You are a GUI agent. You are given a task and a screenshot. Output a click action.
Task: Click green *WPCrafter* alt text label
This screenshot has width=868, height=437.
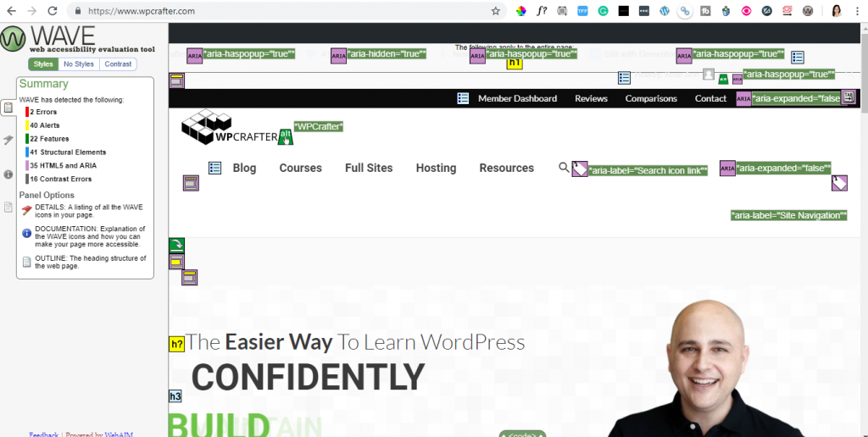click(x=319, y=127)
